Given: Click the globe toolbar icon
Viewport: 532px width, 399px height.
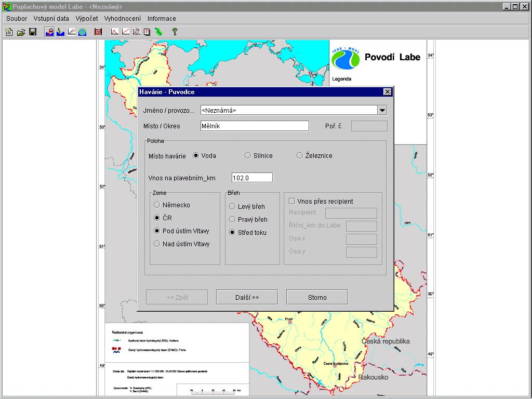Looking at the screenshot, I should click(x=83, y=32).
